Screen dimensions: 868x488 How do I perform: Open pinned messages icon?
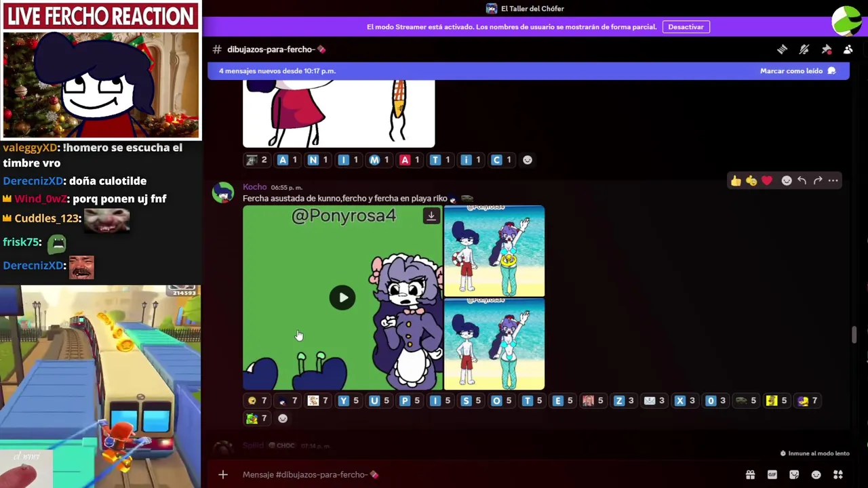pyautogui.click(x=826, y=49)
